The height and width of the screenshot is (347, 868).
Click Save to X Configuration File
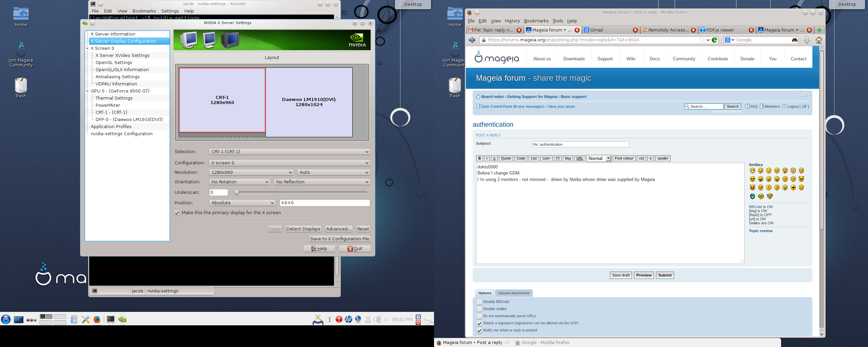(339, 239)
